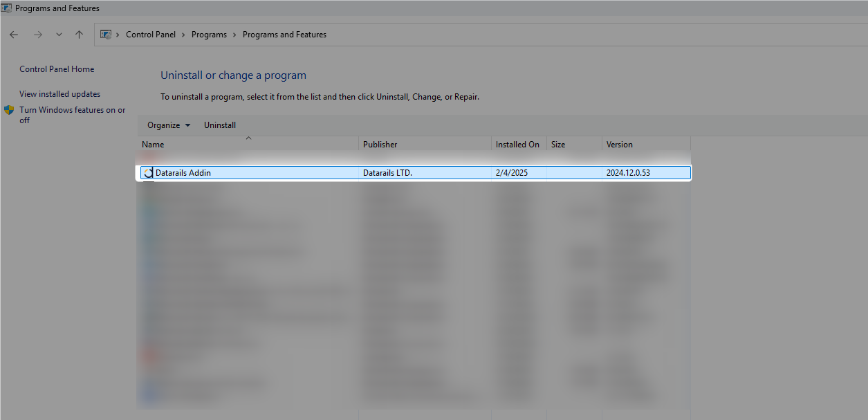The height and width of the screenshot is (420, 868).
Task: Click the install date 2/4/2025
Action: tap(512, 173)
